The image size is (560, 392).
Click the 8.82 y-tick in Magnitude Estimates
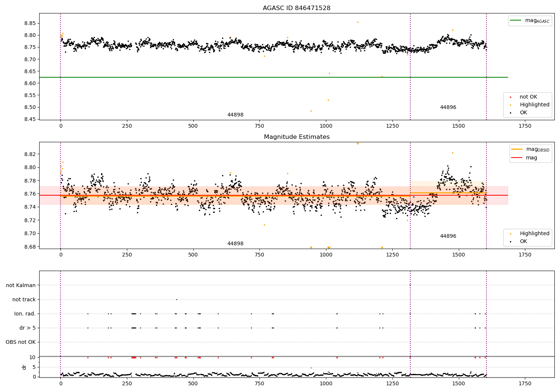tap(30, 154)
